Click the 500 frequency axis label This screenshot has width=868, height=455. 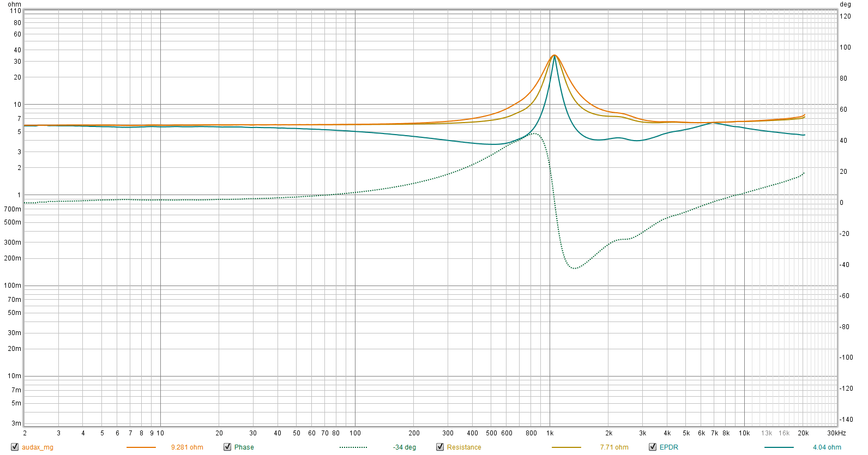(x=491, y=433)
